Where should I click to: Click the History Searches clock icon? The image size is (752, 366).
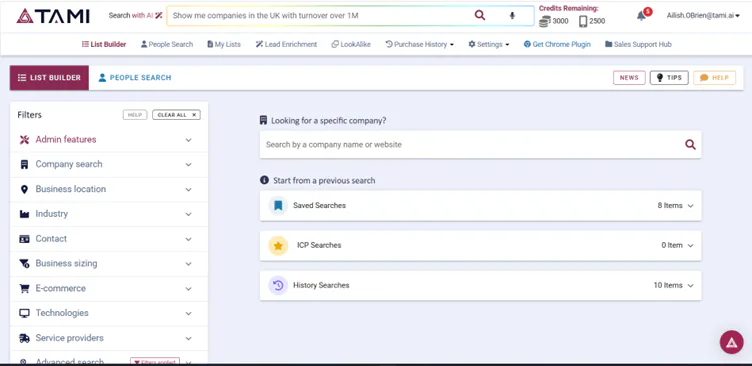coord(278,285)
